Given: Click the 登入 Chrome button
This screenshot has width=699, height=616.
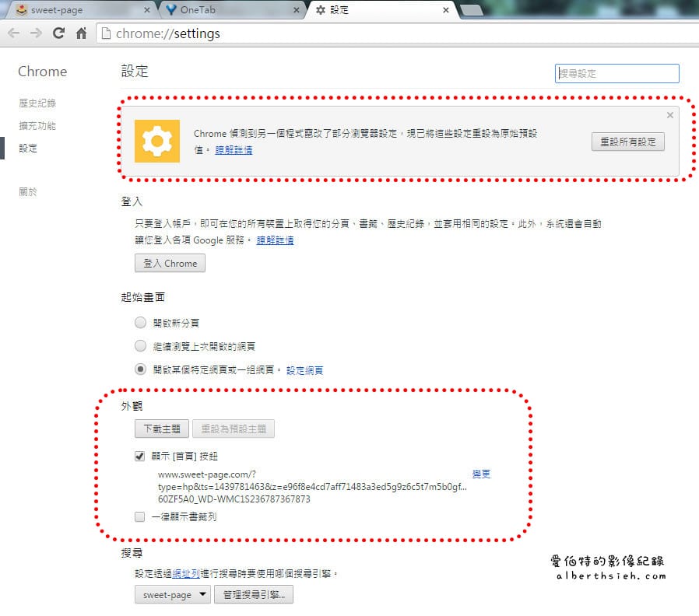Looking at the screenshot, I should (170, 263).
